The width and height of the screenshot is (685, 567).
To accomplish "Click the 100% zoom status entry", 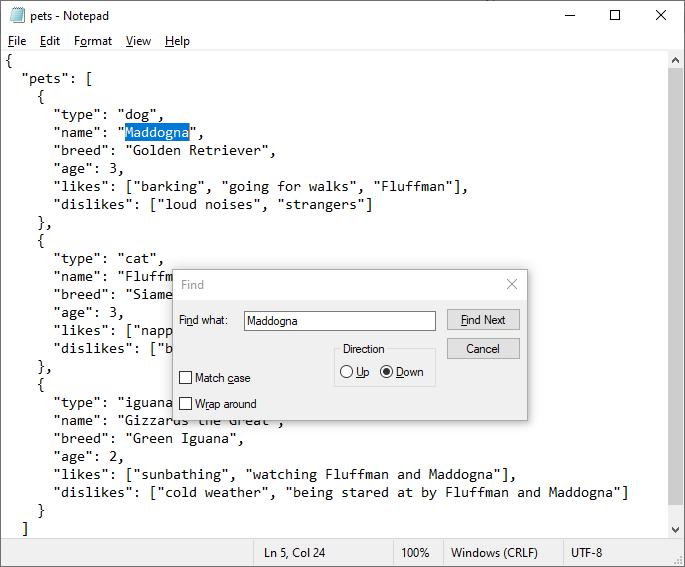I will [415, 553].
